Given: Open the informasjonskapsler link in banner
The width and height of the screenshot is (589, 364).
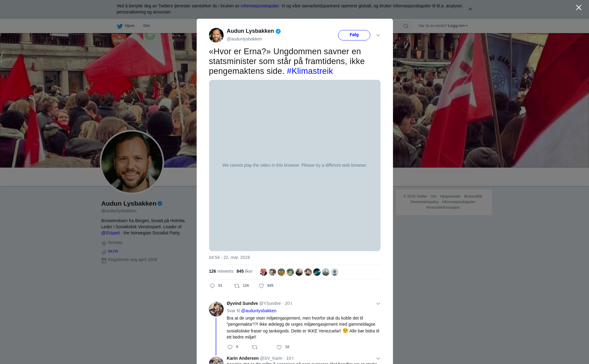Looking at the screenshot, I should pos(260,6).
